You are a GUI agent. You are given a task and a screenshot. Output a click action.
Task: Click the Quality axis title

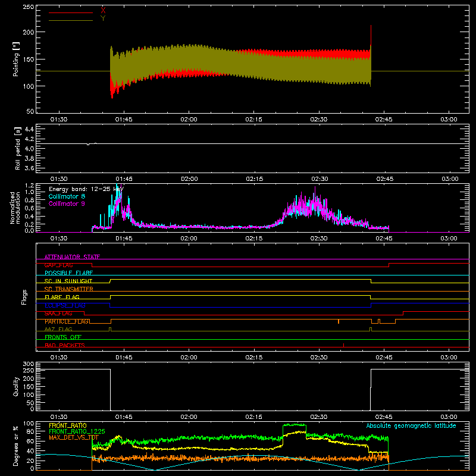16,386
